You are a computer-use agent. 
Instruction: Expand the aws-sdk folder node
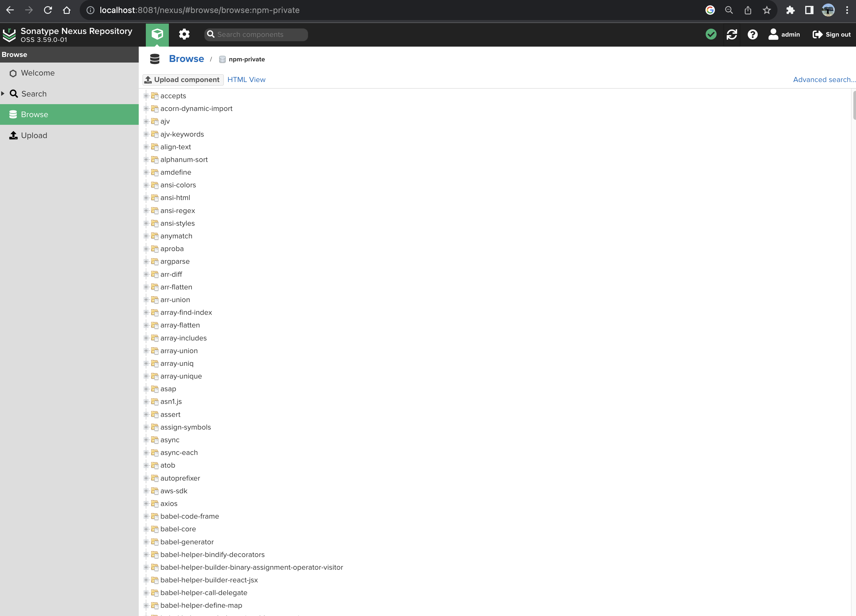tap(146, 491)
